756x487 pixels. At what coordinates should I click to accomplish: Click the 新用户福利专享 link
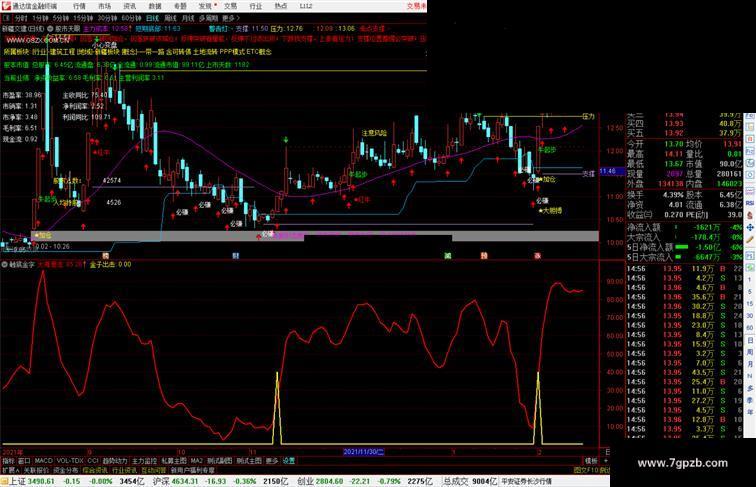193,470
